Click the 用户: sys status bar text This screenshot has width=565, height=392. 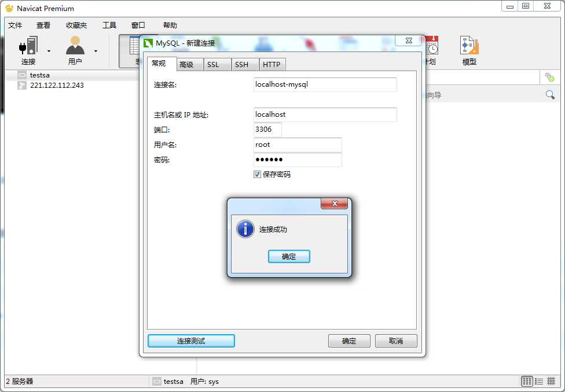(x=204, y=381)
